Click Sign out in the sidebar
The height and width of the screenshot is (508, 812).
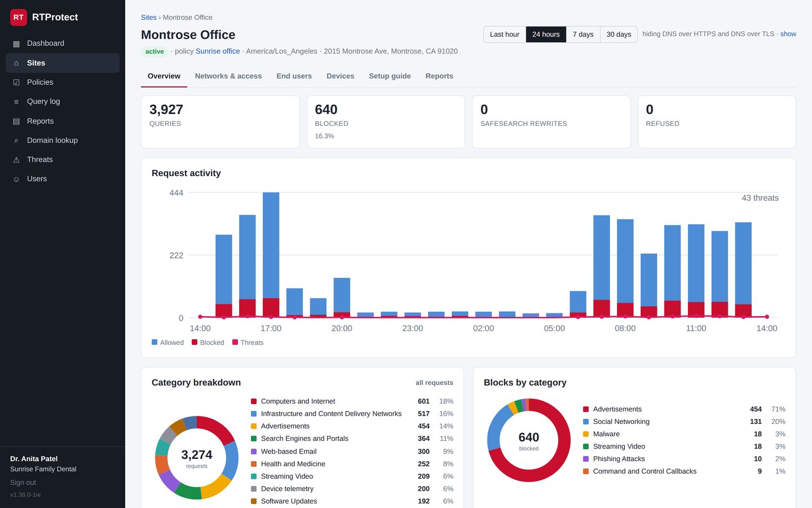[23, 483]
